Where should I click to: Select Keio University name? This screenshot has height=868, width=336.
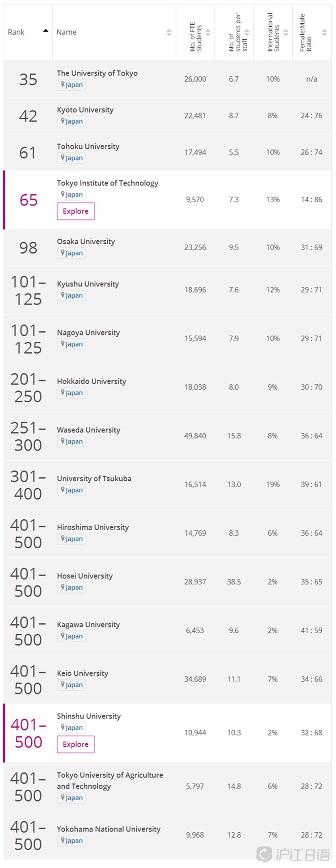83,673
